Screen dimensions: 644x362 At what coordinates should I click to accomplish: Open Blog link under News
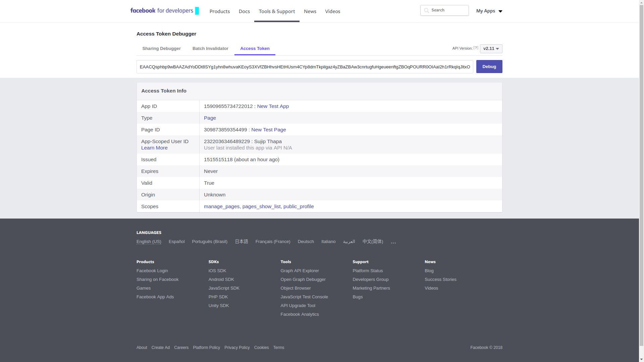tap(429, 271)
